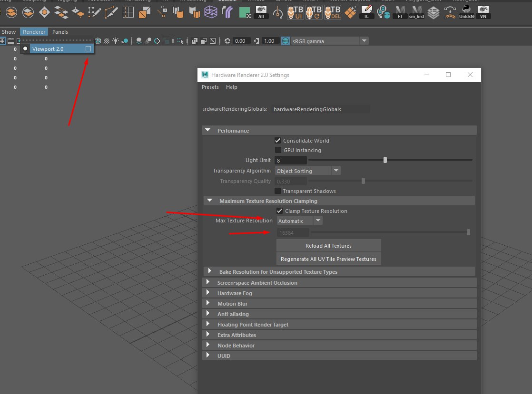Viewport: 532px width, 394px height.
Task: Click Regenerate All UV Tile Preview Textures
Action: tap(328, 259)
